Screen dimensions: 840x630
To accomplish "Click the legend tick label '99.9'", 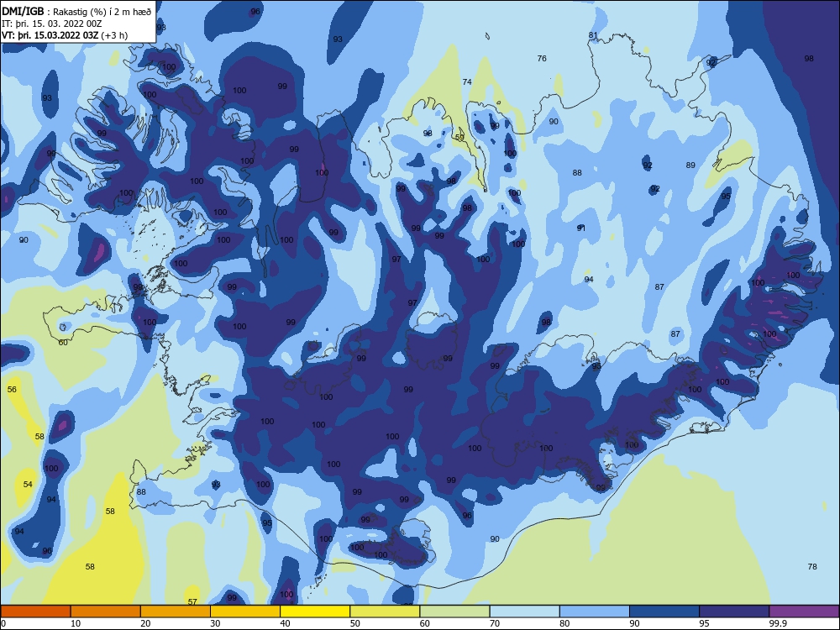I will point(778,623).
